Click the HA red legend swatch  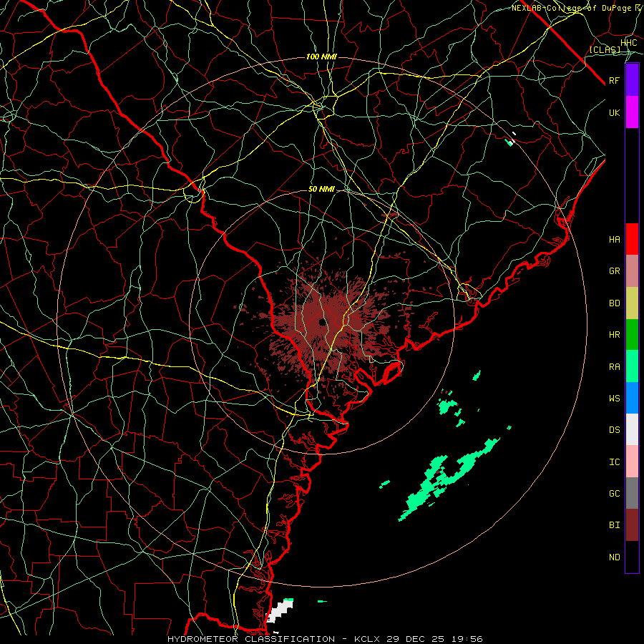(x=632, y=239)
